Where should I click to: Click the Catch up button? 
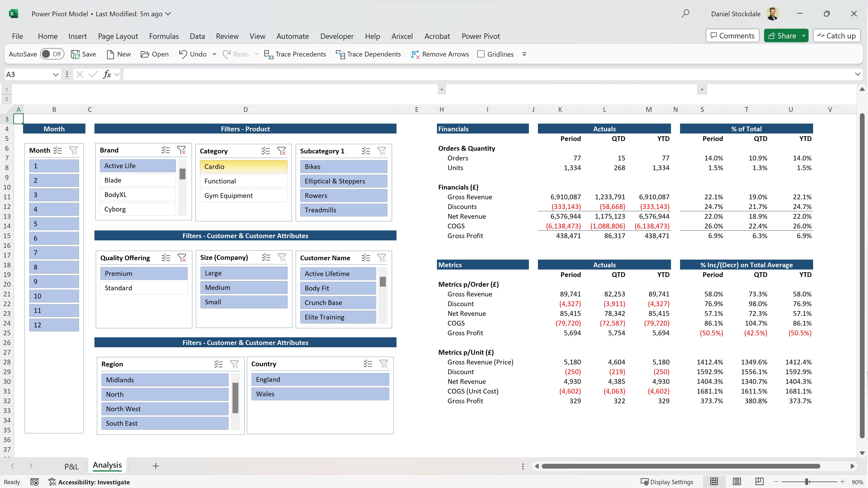tap(837, 36)
